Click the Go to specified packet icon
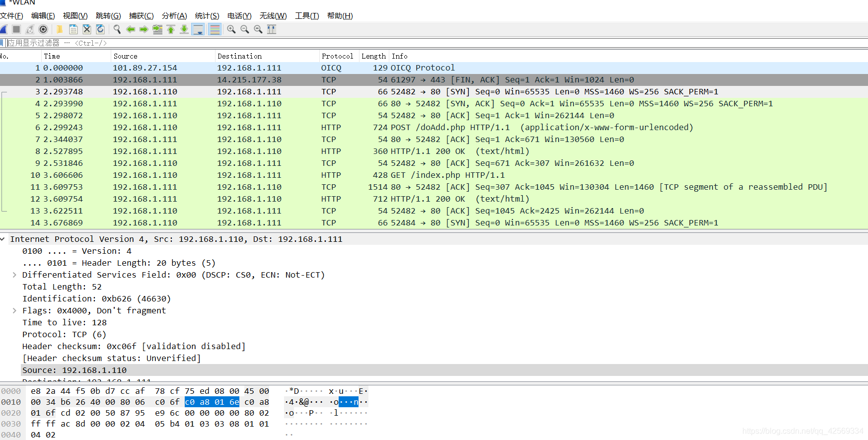 [157, 29]
